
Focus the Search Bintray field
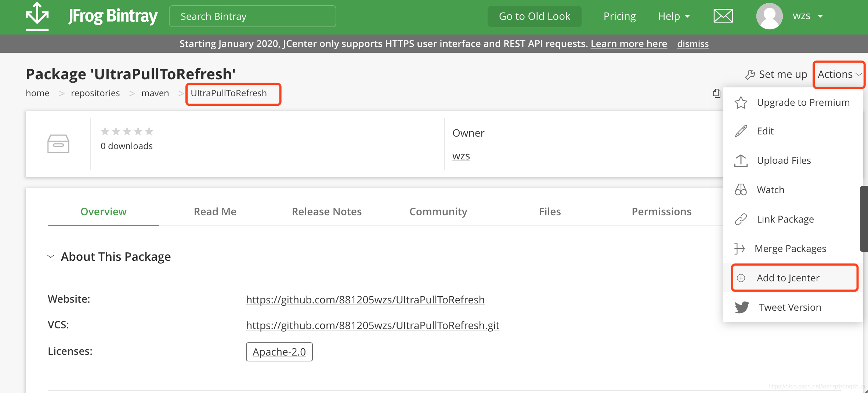(253, 16)
